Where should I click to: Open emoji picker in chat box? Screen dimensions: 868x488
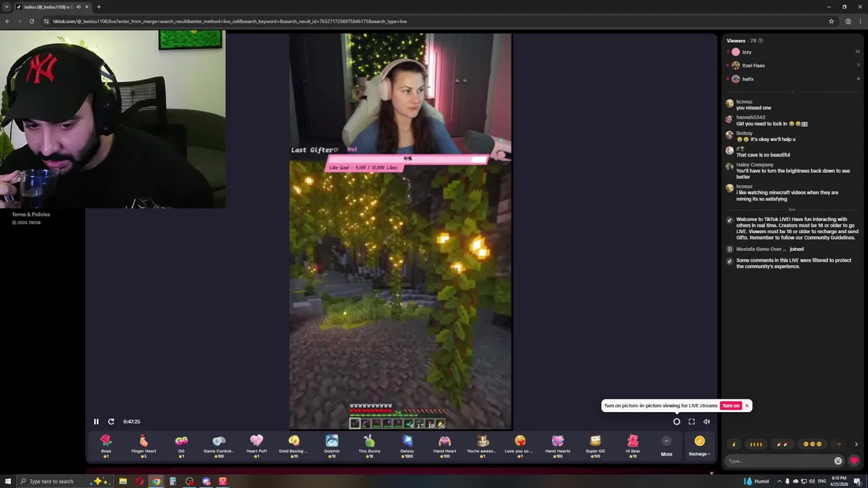point(838,461)
